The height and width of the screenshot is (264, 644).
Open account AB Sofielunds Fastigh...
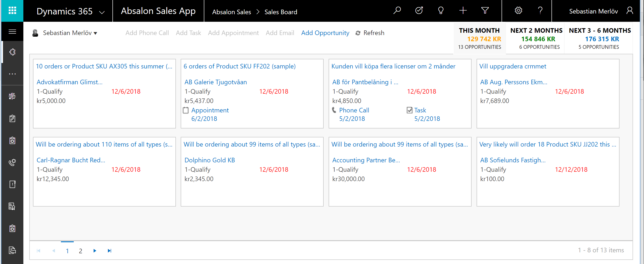click(x=513, y=160)
